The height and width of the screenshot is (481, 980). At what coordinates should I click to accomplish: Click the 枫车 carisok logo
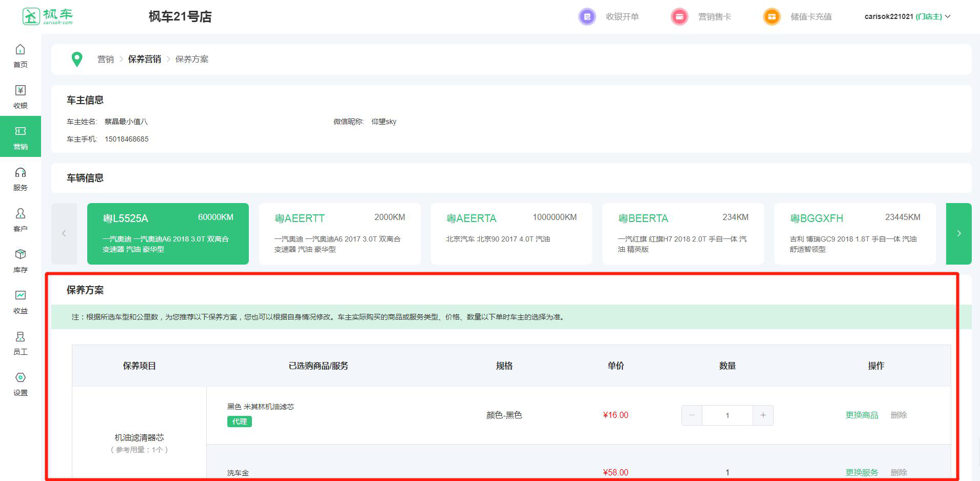coord(48,16)
